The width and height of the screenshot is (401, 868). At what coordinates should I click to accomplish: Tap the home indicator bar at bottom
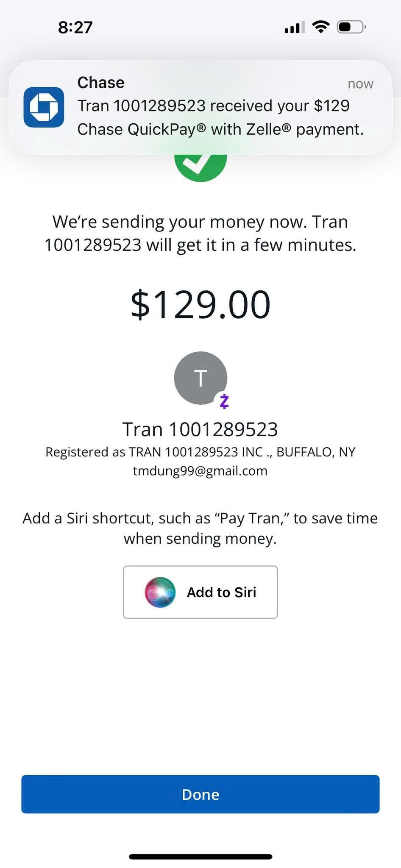pyautogui.click(x=200, y=857)
